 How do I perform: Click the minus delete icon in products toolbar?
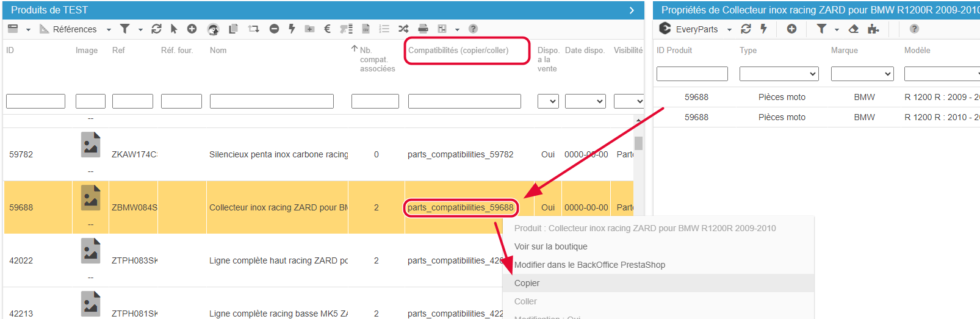(274, 29)
